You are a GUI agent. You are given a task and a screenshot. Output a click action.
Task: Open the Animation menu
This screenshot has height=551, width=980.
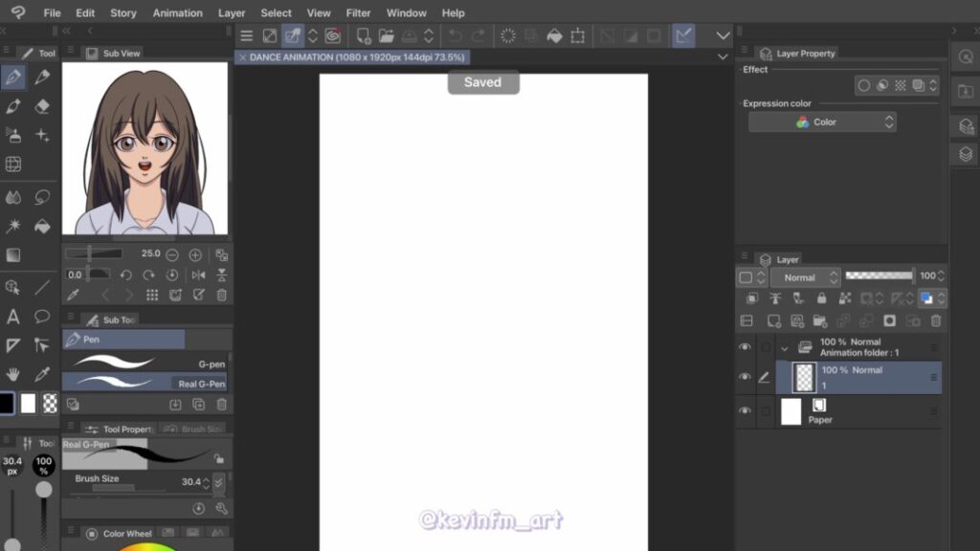point(177,12)
